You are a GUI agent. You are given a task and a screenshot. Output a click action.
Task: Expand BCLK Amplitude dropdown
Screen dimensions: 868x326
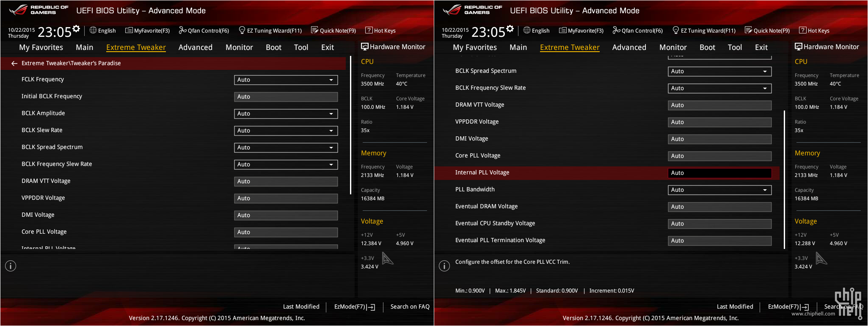(286, 113)
